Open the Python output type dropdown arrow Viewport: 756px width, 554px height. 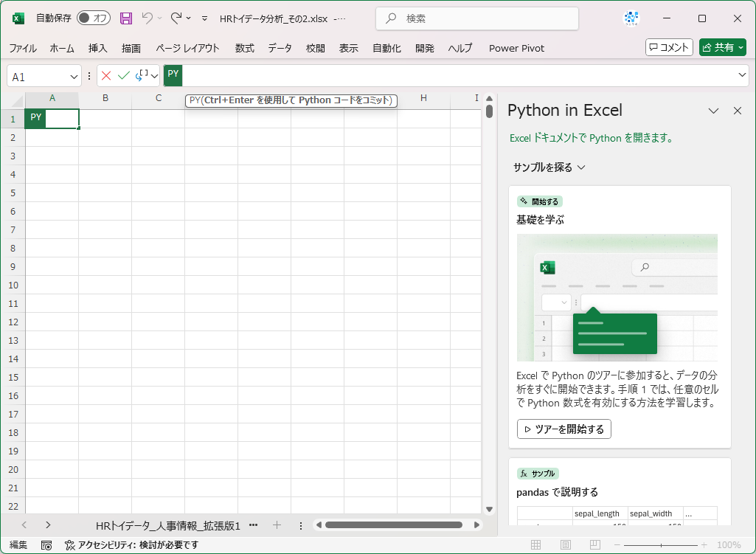pyautogui.click(x=154, y=76)
